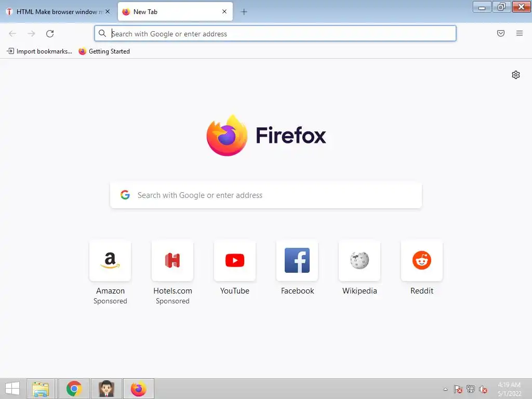This screenshot has width=532, height=399.
Task: Click the Forward navigation arrow
Action: pyautogui.click(x=31, y=34)
